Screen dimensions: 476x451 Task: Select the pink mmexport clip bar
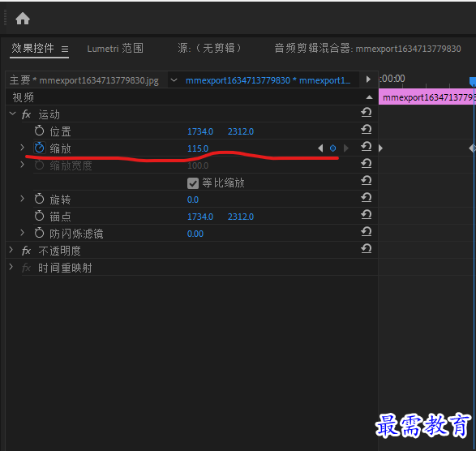pyautogui.click(x=427, y=97)
